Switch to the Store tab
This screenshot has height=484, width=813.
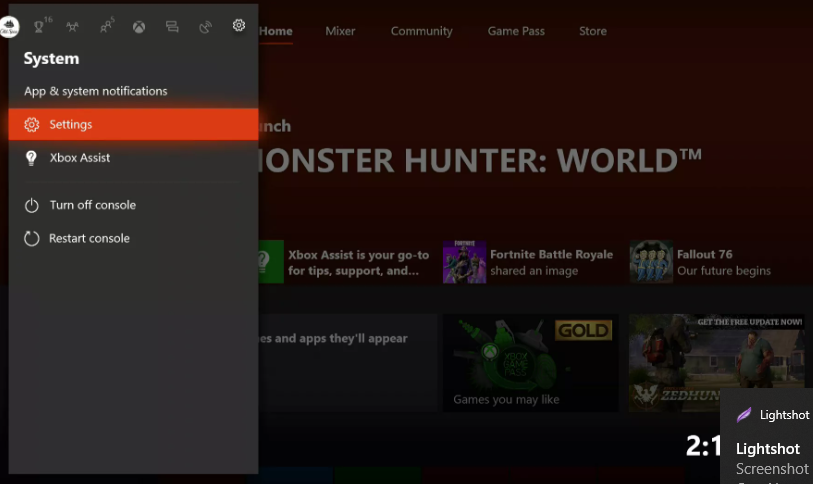click(593, 31)
